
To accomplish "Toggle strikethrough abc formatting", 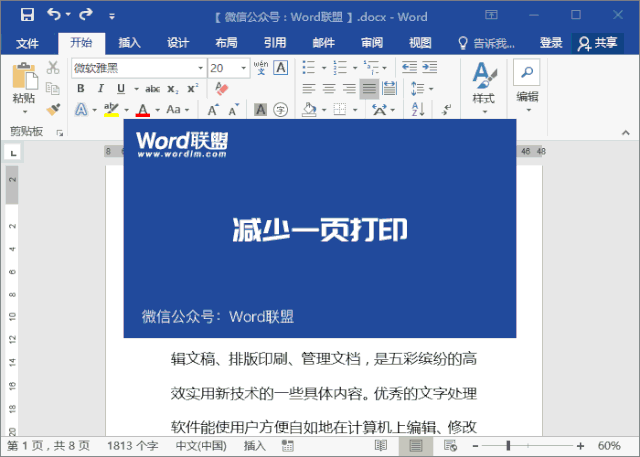I will [x=152, y=89].
